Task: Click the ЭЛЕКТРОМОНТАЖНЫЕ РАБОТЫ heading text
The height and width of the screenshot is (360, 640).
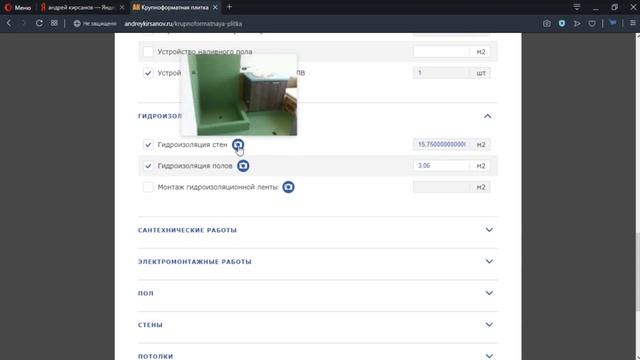Action: 195,262
